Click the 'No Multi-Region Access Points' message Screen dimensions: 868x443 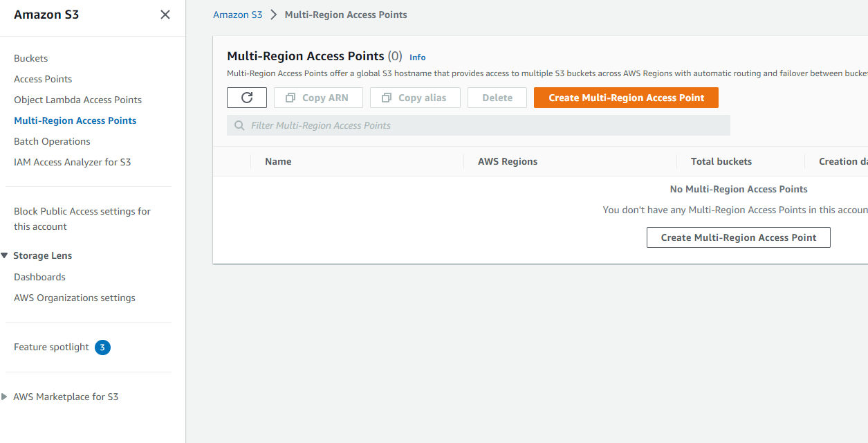[x=739, y=189]
